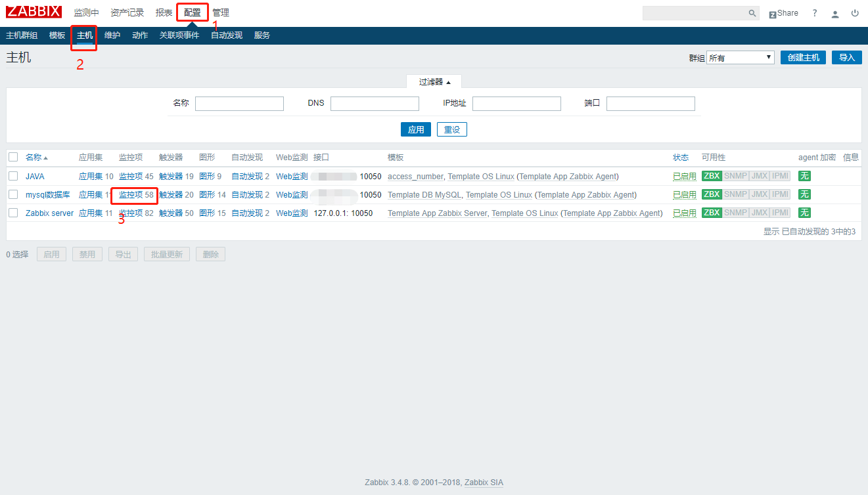Check the mysql数据库 host checkbox

pyautogui.click(x=13, y=194)
